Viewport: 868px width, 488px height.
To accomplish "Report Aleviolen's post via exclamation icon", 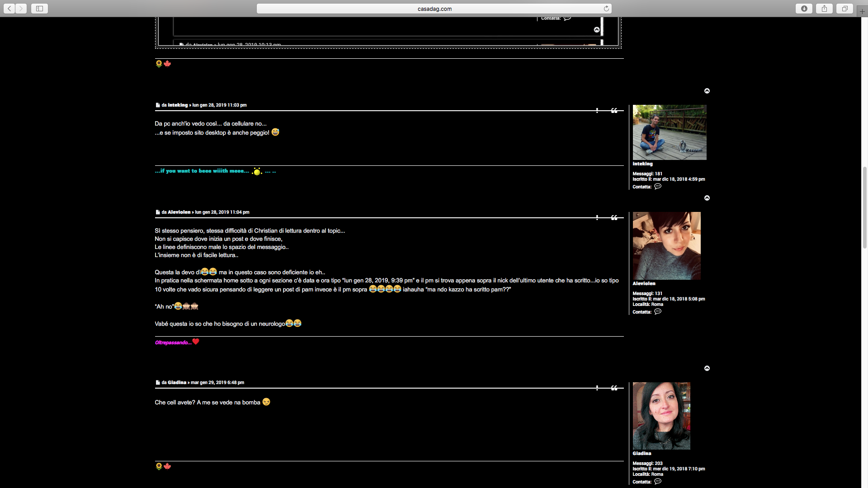I will [597, 218].
